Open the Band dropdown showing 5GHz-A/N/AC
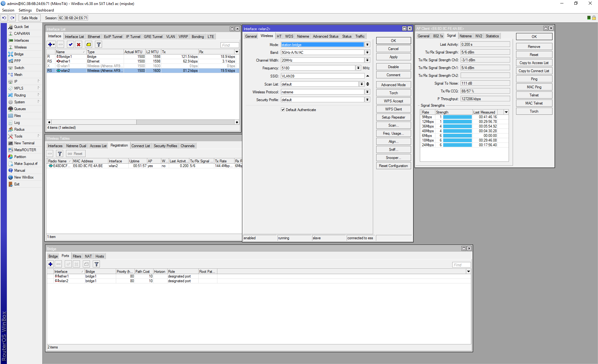The width and height of the screenshot is (598, 364). [368, 53]
